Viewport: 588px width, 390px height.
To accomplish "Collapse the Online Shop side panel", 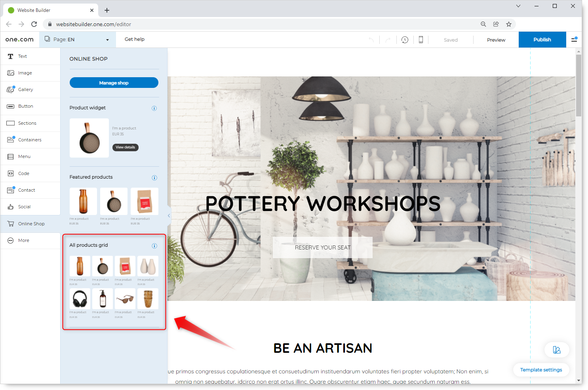I will tap(169, 216).
